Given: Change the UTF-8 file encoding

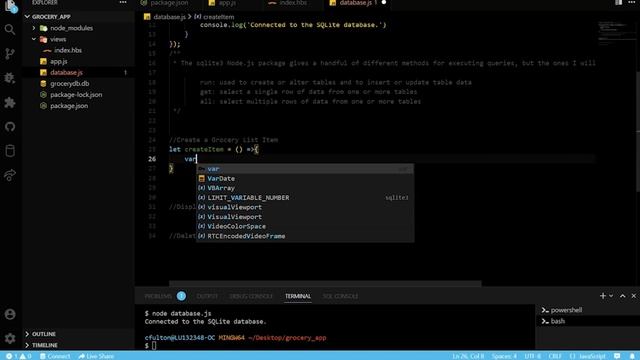Looking at the screenshot, I should click(533, 356).
